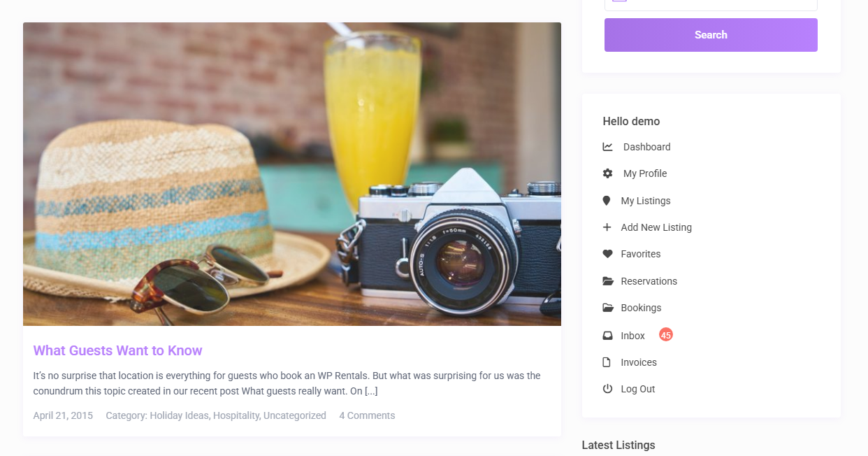The width and height of the screenshot is (868, 456).
Task: Select the Uncategorized category link
Action: pyautogui.click(x=295, y=415)
